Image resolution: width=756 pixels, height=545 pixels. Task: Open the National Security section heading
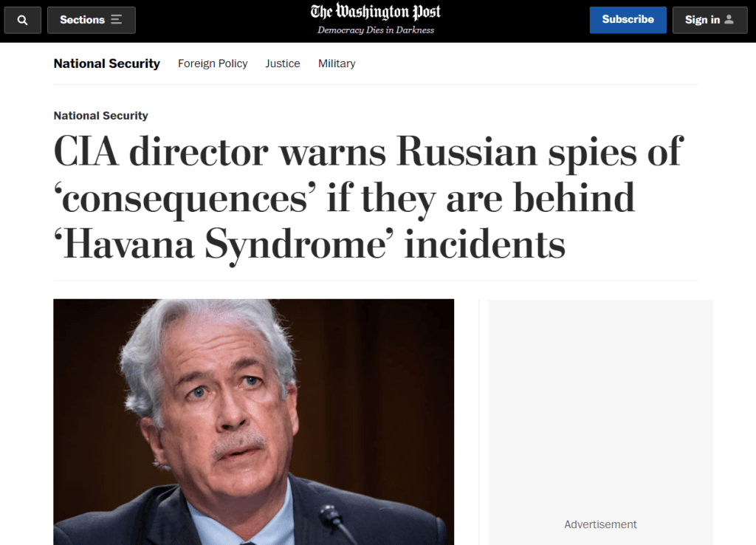(106, 64)
